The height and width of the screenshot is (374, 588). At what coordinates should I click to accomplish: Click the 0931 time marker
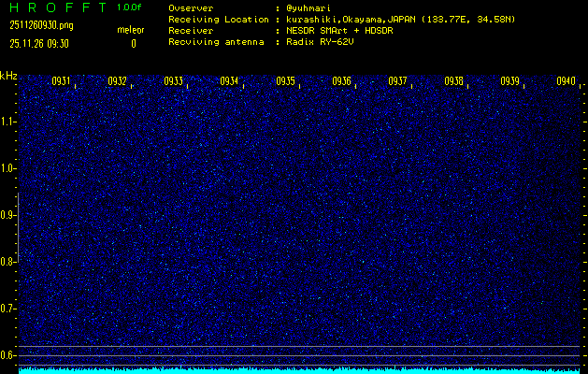62,81
